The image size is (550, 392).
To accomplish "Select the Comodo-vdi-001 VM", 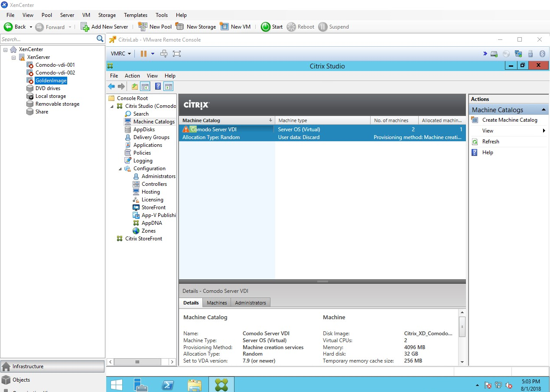I will pos(55,65).
